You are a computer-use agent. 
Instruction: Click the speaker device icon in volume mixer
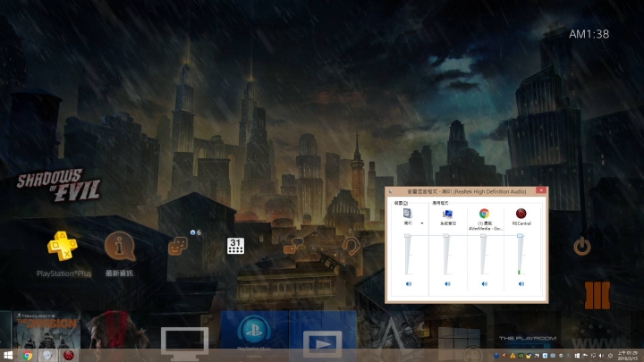tap(408, 213)
